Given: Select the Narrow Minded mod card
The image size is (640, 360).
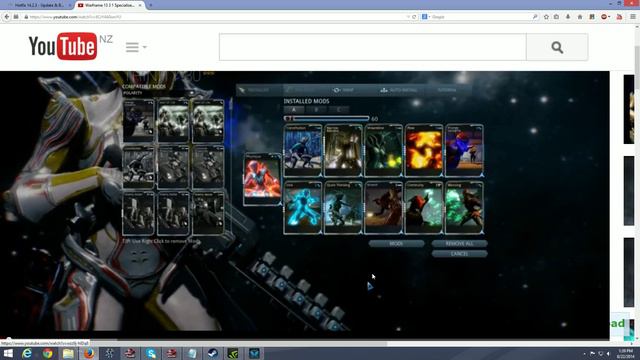Looking at the screenshot, I should click(343, 150).
